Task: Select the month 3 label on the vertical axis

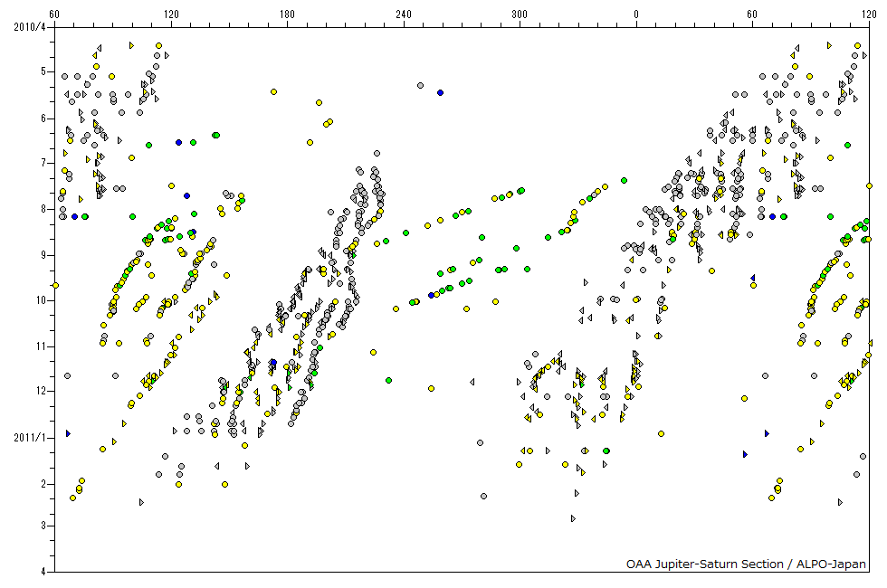Action: coord(43,526)
